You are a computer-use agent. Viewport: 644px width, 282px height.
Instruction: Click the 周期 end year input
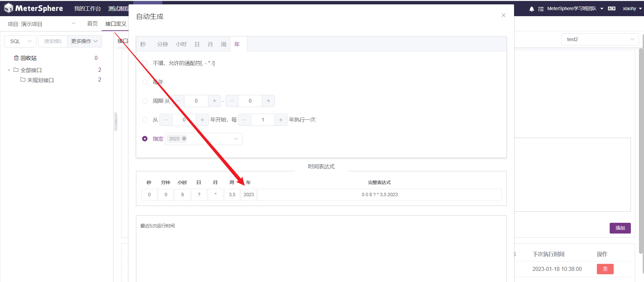250,101
